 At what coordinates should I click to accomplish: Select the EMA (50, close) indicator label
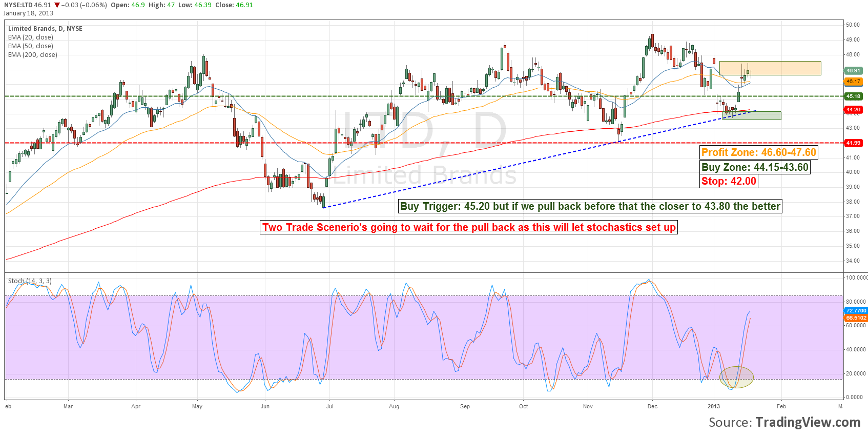[x=30, y=46]
